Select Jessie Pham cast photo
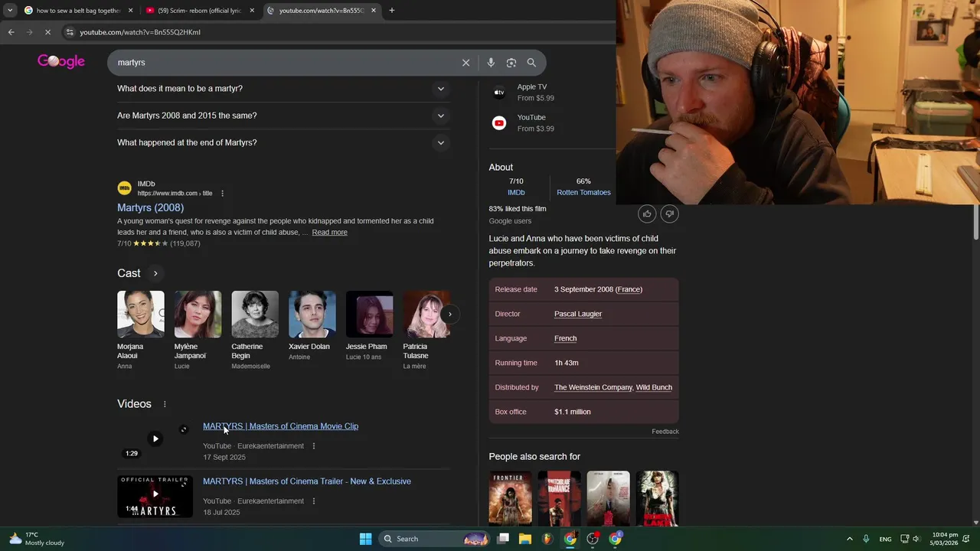 (369, 314)
